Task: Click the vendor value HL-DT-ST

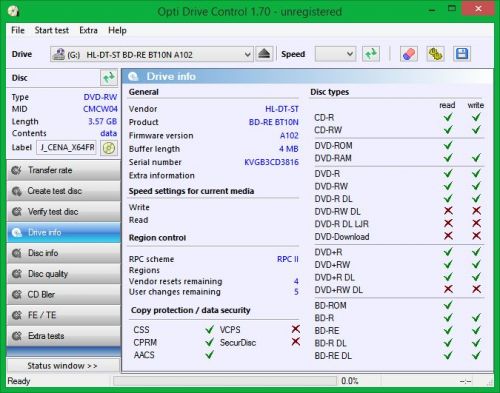Action: [x=282, y=109]
